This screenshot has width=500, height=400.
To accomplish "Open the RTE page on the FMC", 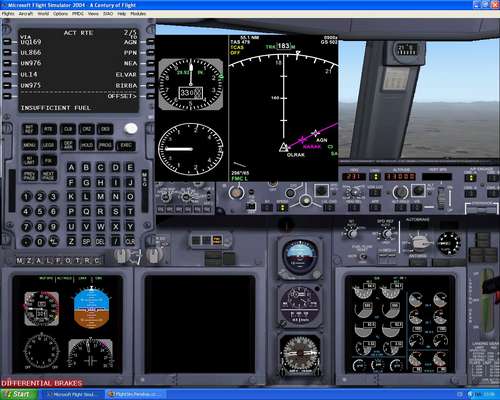I will 48,129.
